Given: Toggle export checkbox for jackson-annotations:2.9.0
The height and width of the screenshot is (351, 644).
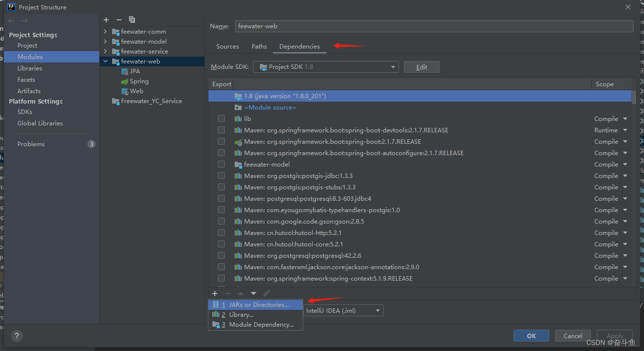Looking at the screenshot, I should 221,267.
